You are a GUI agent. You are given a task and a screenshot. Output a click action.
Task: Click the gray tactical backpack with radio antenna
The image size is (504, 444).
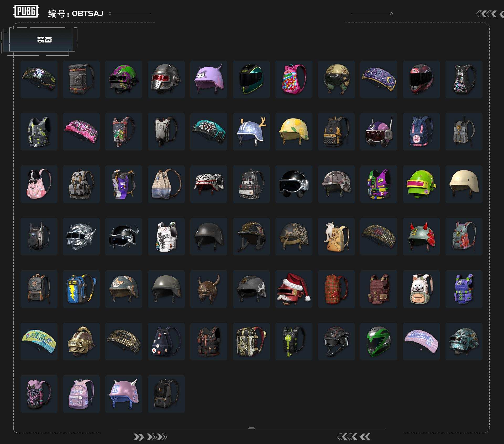coord(464,132)
